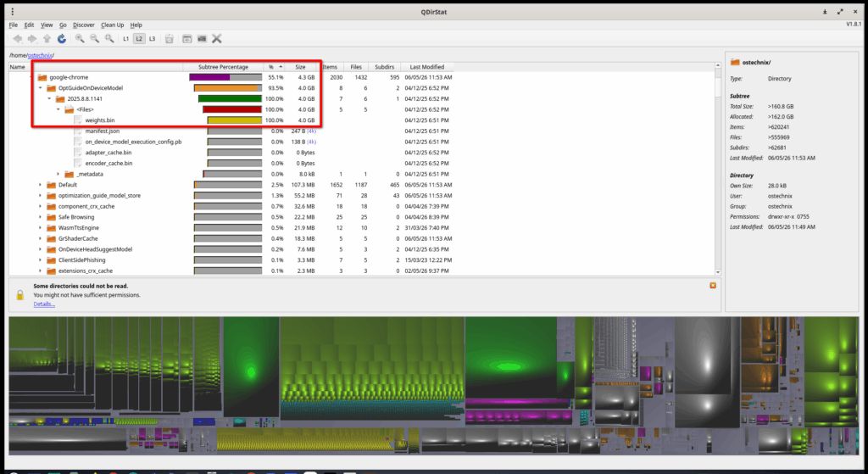Expand the Default folder

click(41, 185)
